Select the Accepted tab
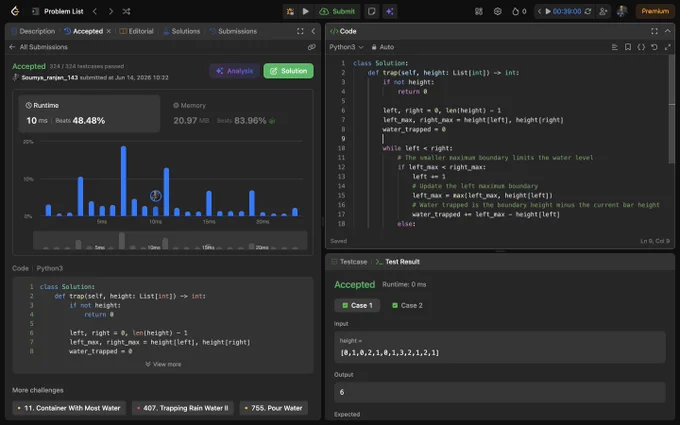Viewport: 680px width, 425px height. tap(83, 31)
